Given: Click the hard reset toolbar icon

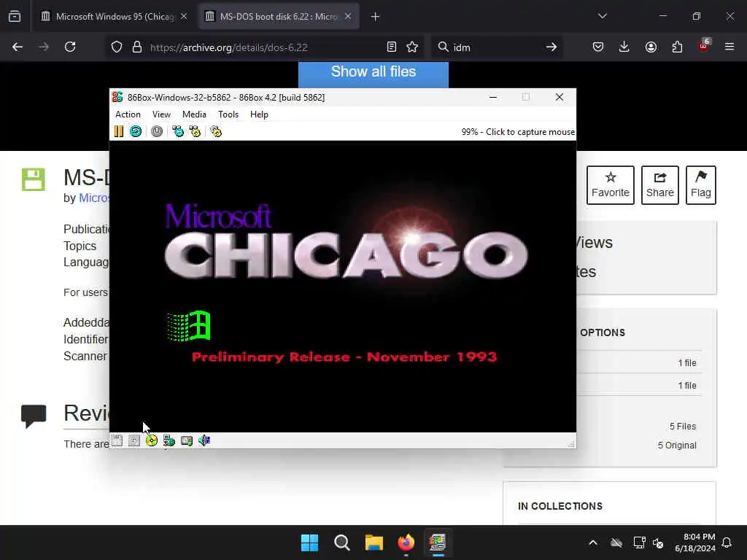Looking at the screenshot, I should (x=136, y=131).
